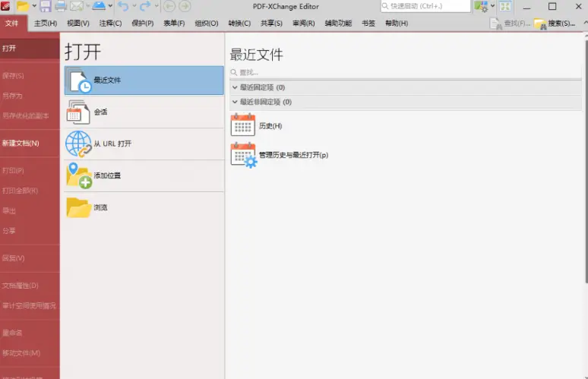Select 打开 in the red sidebar
The image size is (588, 379).
30,49
